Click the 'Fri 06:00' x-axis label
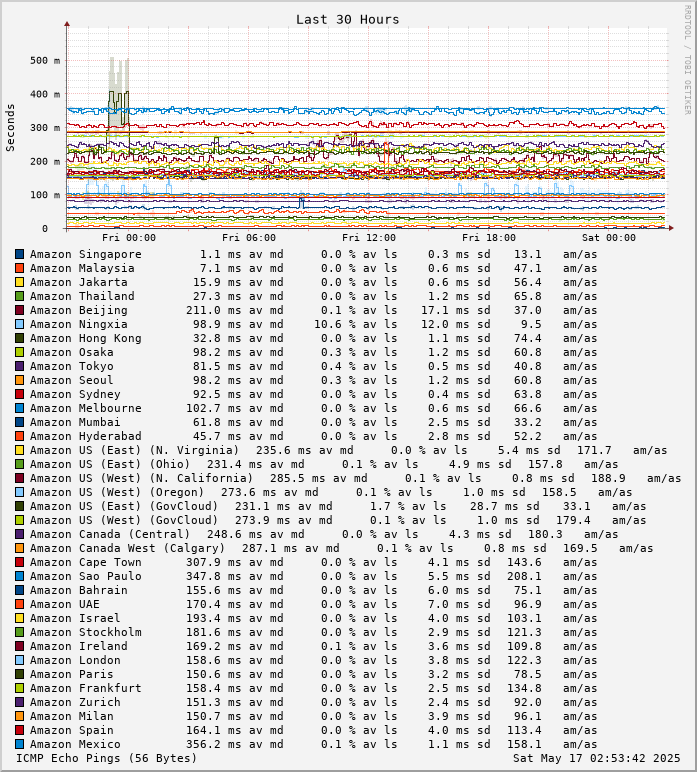This screenshot has height=772, width=697. (x=249, y=238)
